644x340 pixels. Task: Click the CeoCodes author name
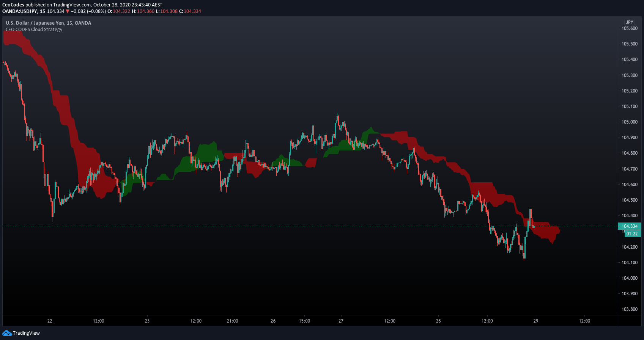pos(13,5)
